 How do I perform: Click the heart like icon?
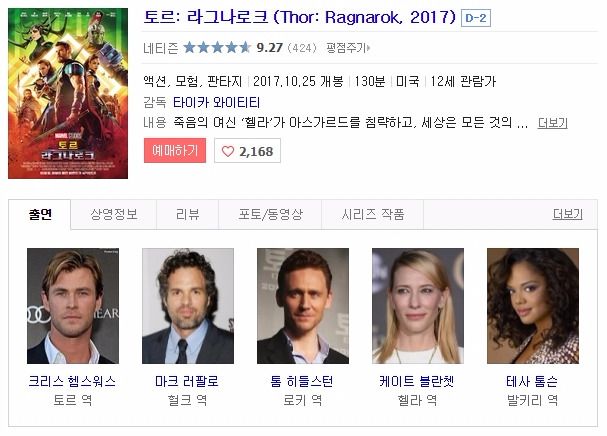(228, 151)
